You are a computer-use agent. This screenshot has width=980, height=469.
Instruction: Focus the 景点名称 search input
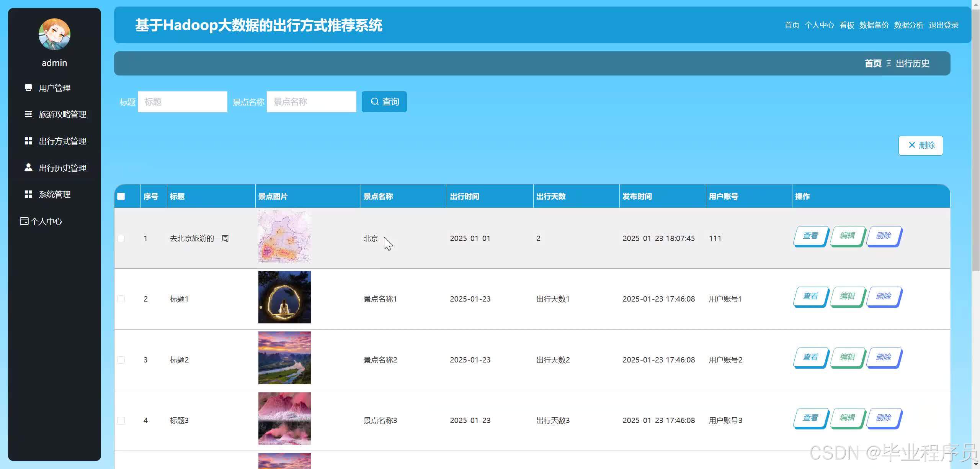(312, 102)
